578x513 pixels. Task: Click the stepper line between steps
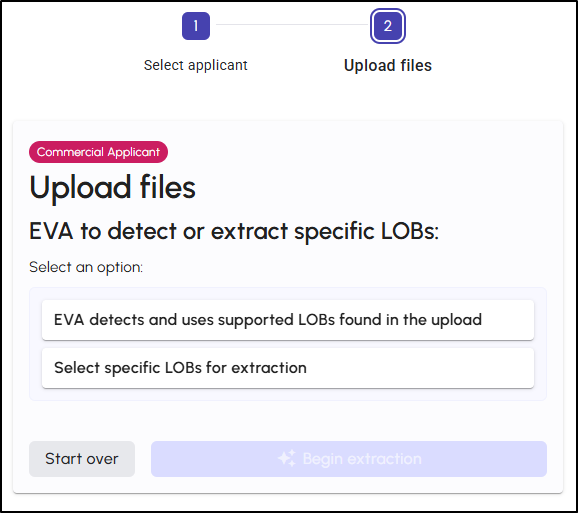[292, 25]
